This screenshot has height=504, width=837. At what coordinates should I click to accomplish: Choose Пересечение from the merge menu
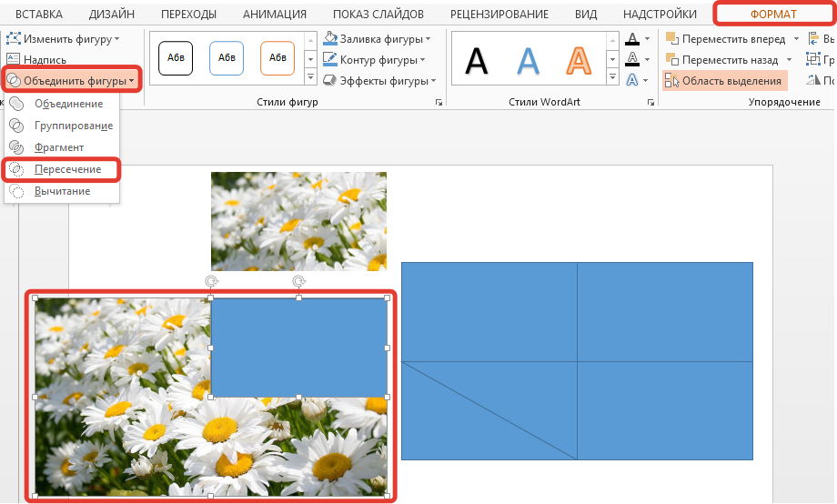62,169
